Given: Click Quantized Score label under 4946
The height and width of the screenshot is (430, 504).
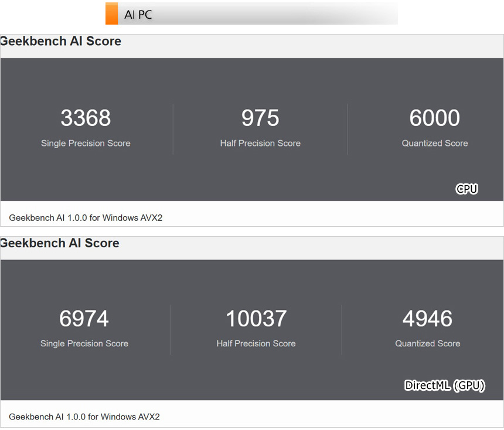Looking at the screenshot, I should (427, 344).
